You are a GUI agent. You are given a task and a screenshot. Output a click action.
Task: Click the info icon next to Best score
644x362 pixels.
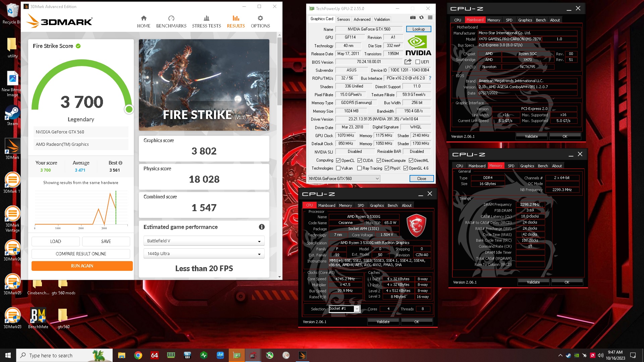pyautogui.click(x=120, y=163)
